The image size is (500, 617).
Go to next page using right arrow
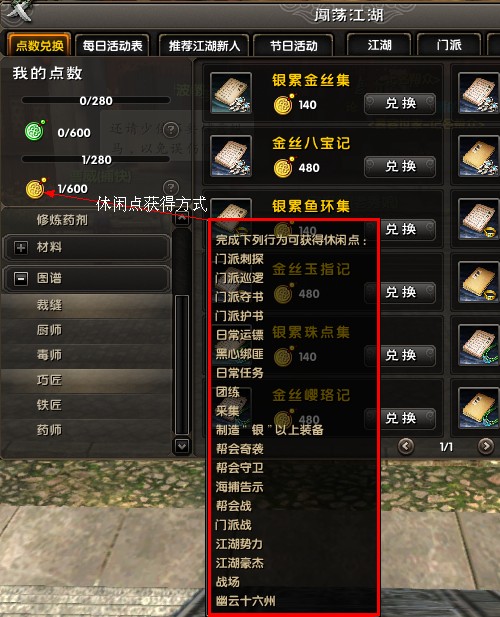(486, 446)
